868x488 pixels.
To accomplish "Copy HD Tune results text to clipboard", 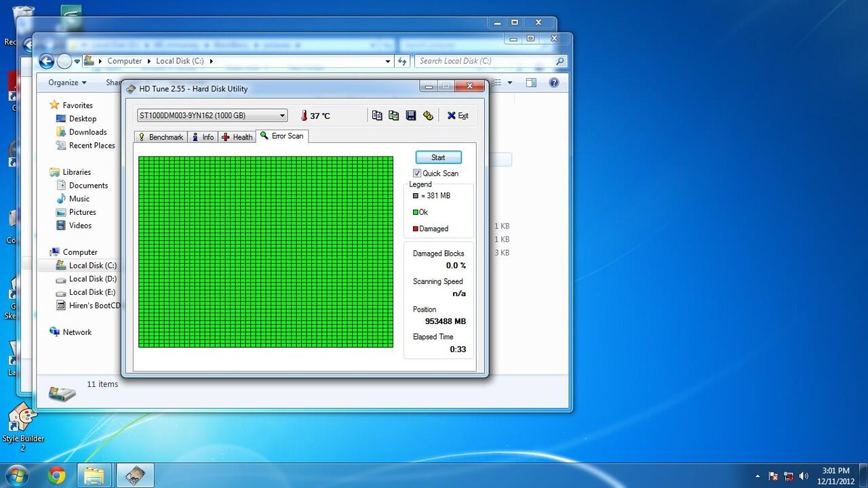I will pos(377,115).
